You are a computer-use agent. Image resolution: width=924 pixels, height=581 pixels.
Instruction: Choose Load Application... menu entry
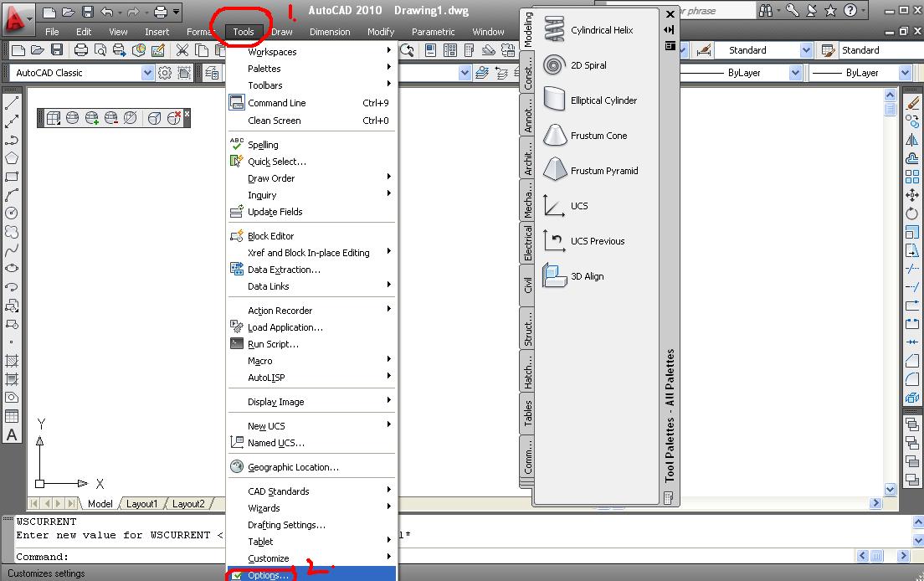coord(311,327)
